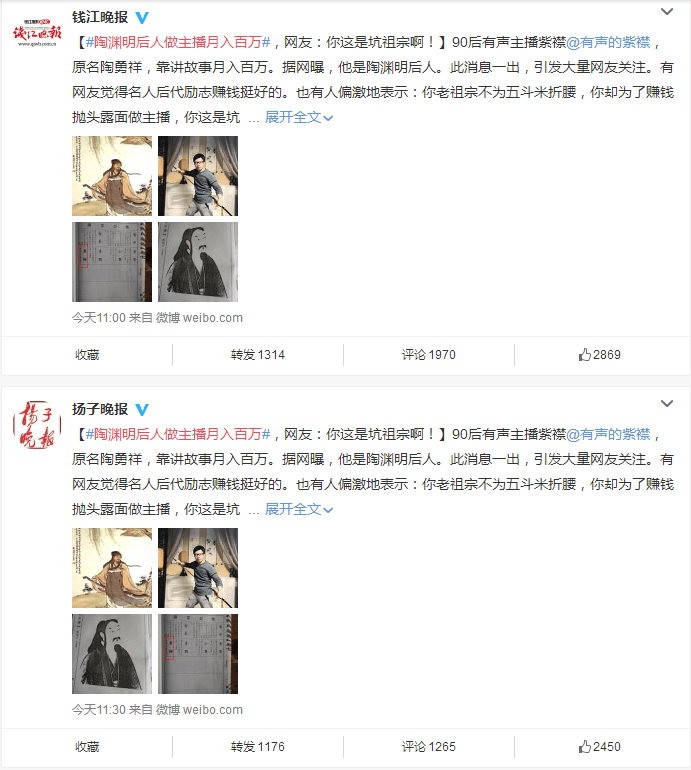Repost the 扬子晚报 post (转发 1176)
Viewport: 691px width, 770px height.
click(x=258, y=746)
